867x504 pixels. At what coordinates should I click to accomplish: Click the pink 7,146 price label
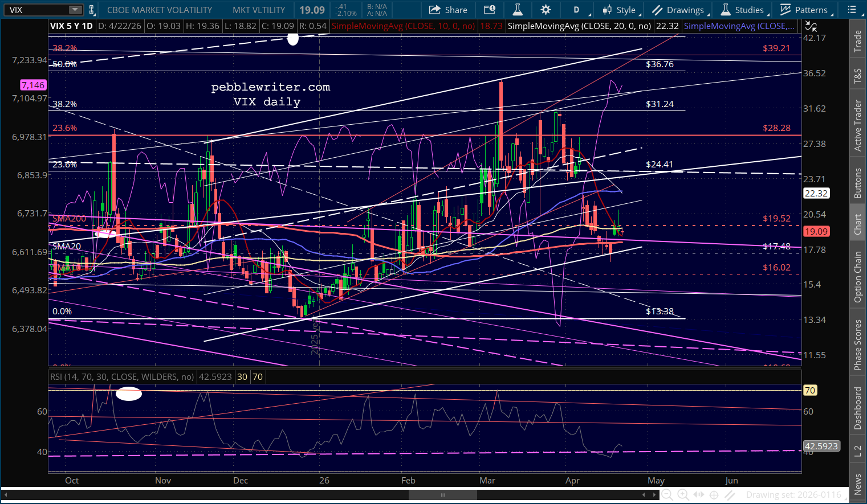point(33,85)
